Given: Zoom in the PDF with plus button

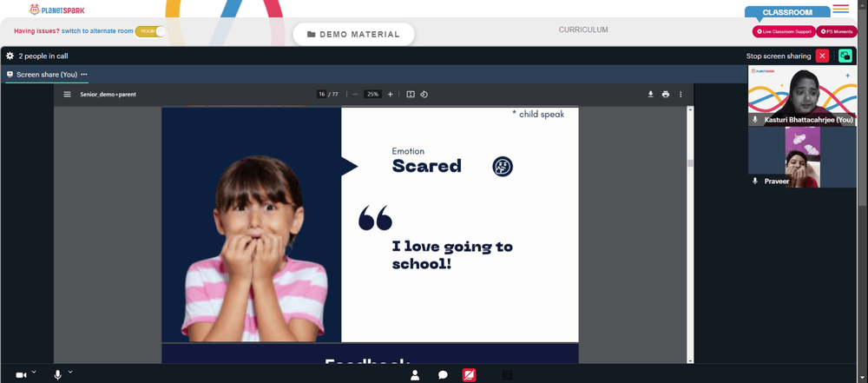Looking at the screenshot, I should tap(391, 94).
